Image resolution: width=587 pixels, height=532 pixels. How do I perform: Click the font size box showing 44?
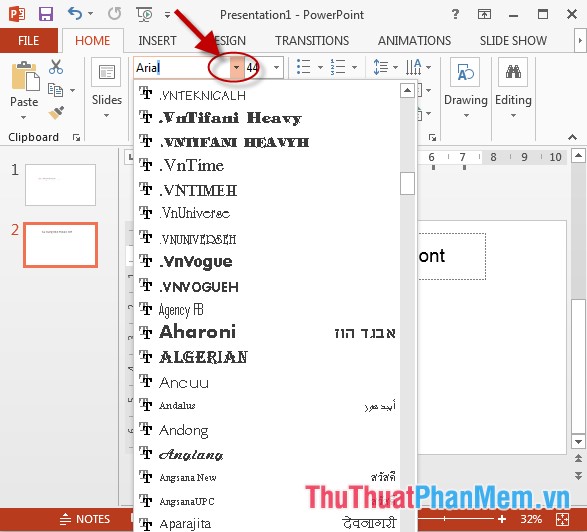click(x=257, y=68)
